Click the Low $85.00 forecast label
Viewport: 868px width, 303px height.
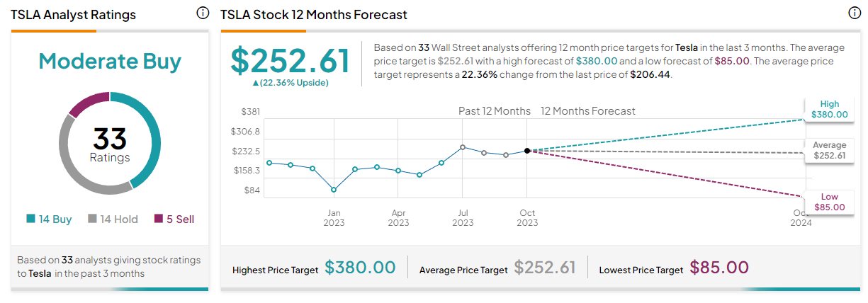(829, 202)
